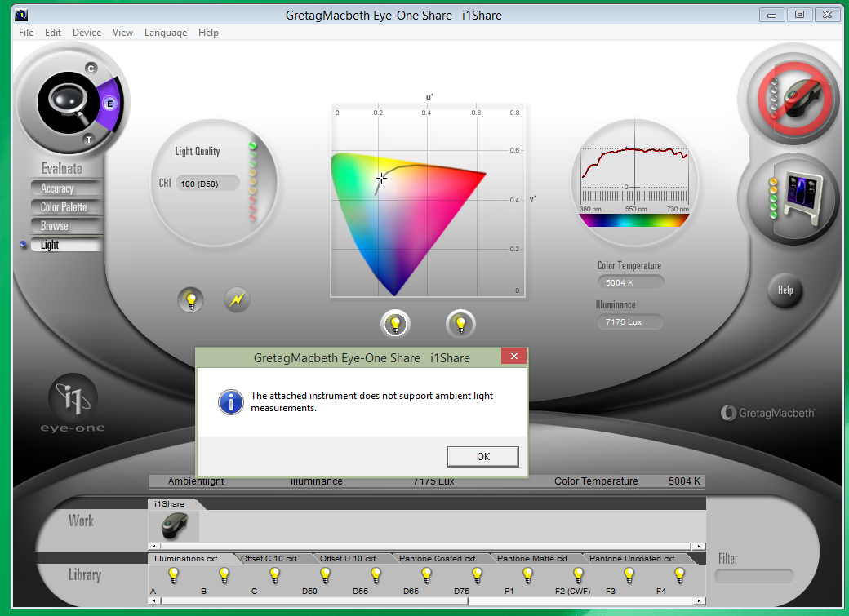Click the crosshair marker in chromaticity diagram
849x616 pixels.
click(382, 178)
